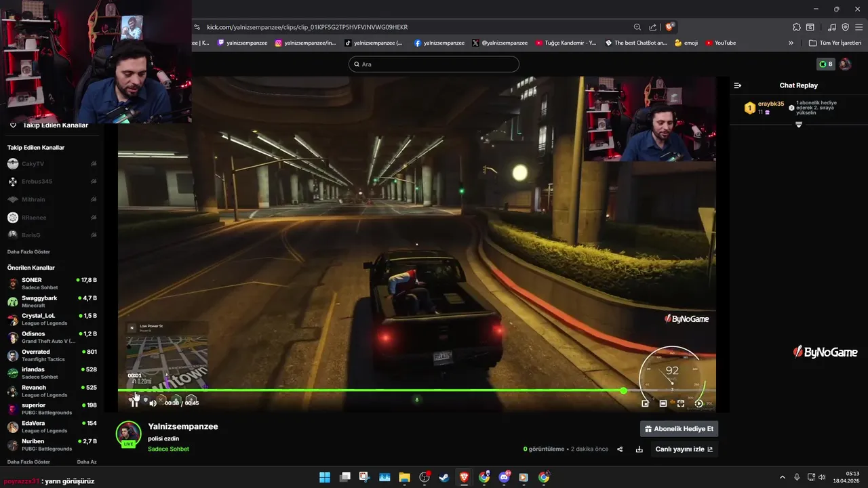Expand the gift leaderboard chevron
Screen dimensions: 868x488
pyautogui.click(x=799, y=125)
